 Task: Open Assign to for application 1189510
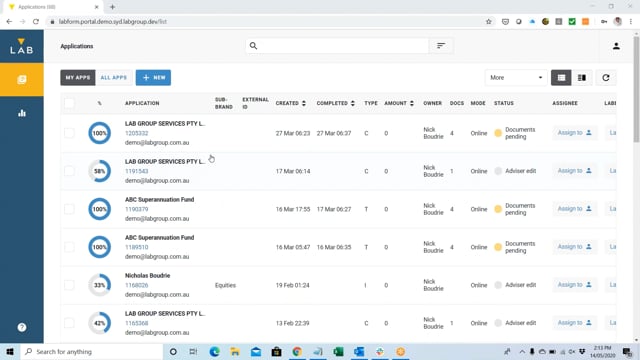575,247
